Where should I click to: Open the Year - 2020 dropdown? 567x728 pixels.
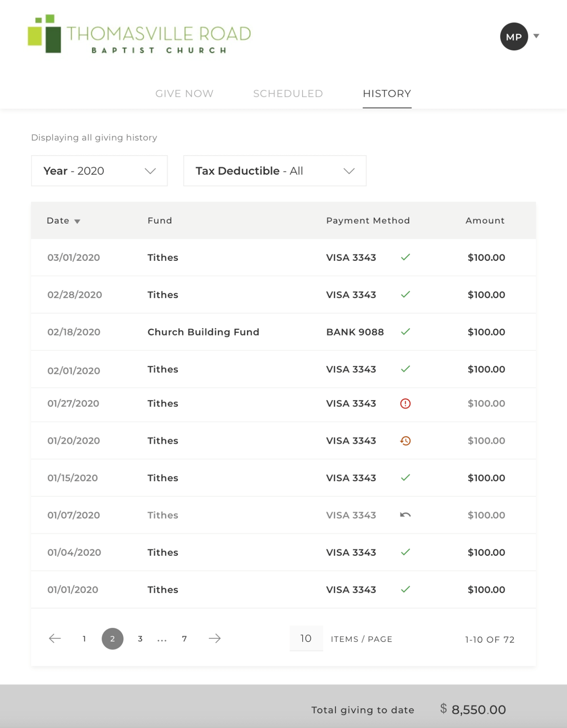click(99, 171)
